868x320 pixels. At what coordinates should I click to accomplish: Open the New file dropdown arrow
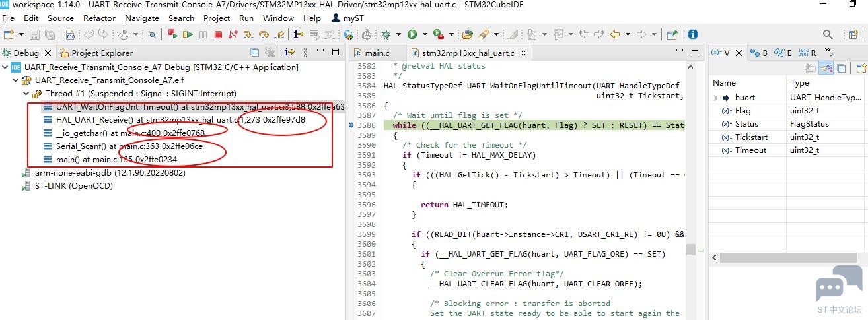point(21,34)
